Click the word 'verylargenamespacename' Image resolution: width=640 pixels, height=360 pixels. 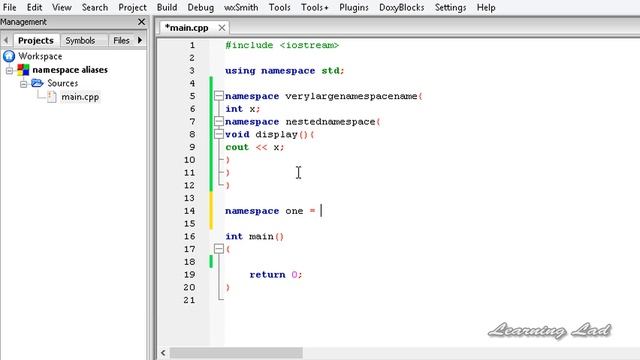pos(351,96)
